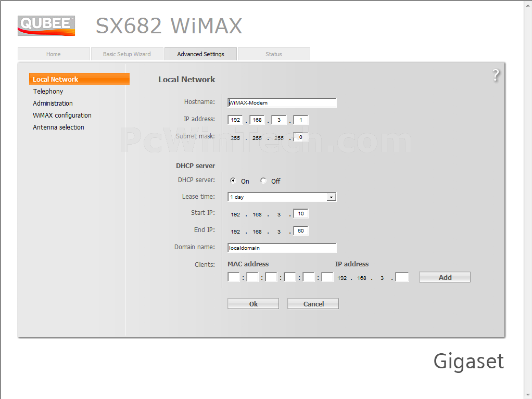Click the first IP address octet field
Image resolution: width=532 pixels, height=399 pixels.
(x=235, y=120)
